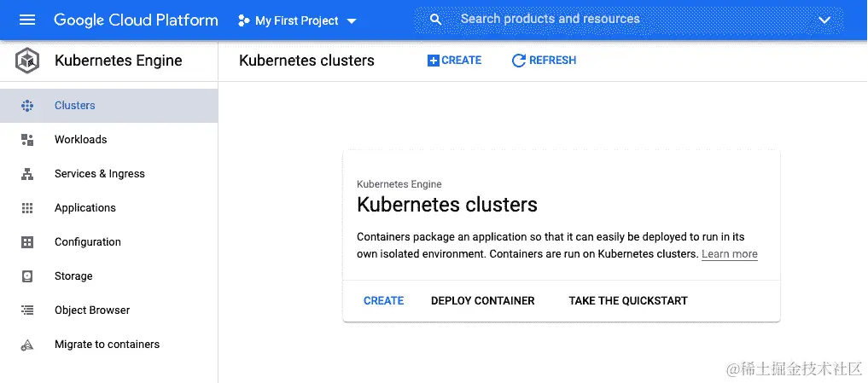Click the Kubernetes clusters page heading
This screenshot has width=868, height=383.
coord(306,61)
